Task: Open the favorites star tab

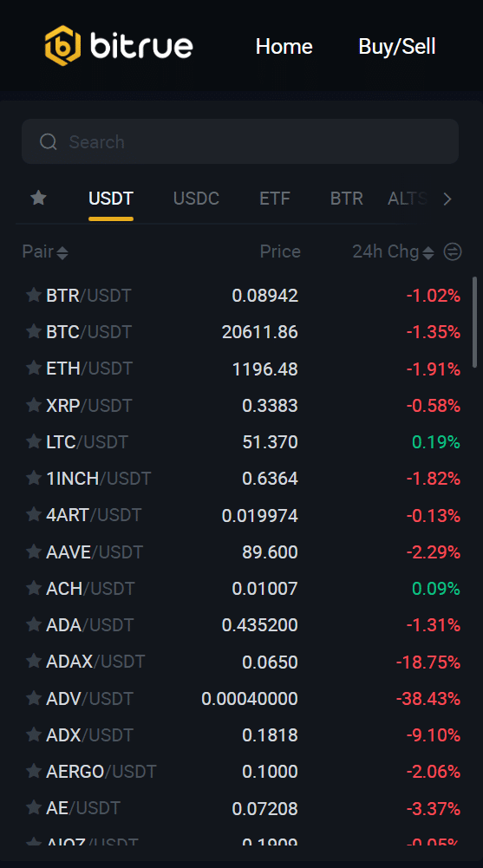Action: [38, 198]
